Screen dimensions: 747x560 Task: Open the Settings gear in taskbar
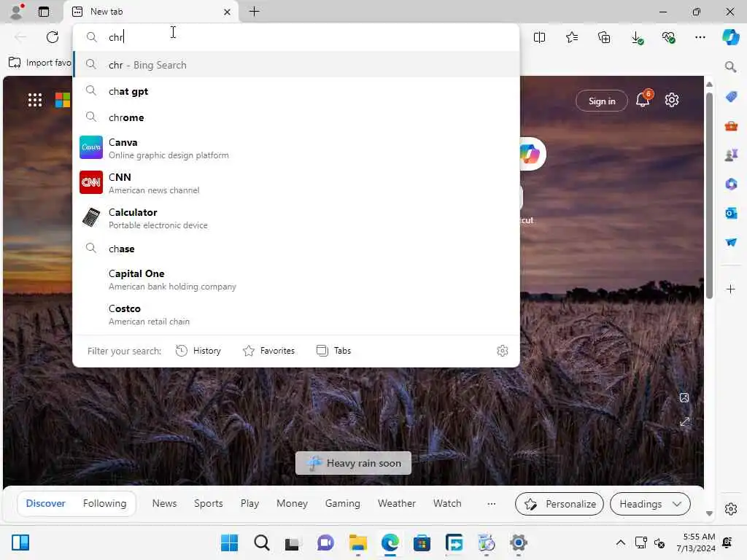(x=518, y=542)
